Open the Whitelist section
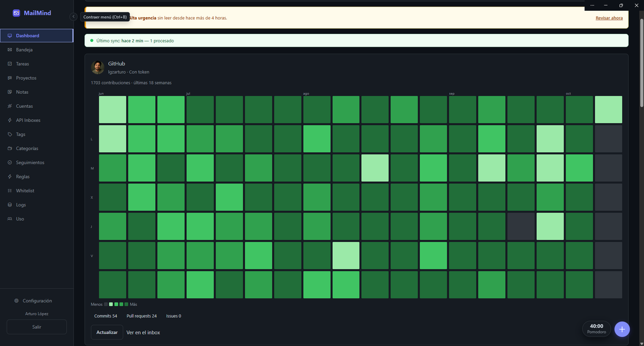The image size is (644, 346). pyautogui.click(x=36, y=191)
